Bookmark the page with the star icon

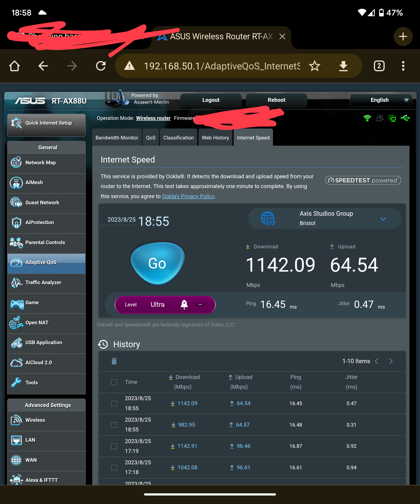(314, 66)
